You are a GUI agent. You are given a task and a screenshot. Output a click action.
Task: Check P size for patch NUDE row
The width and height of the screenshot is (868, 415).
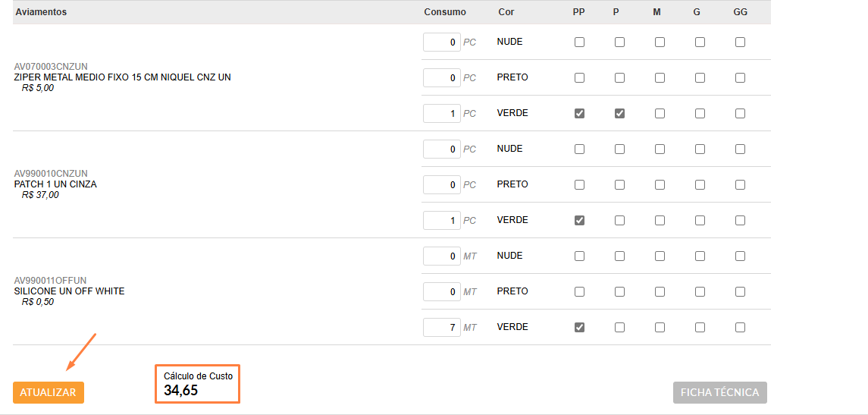tap(620, 149)
